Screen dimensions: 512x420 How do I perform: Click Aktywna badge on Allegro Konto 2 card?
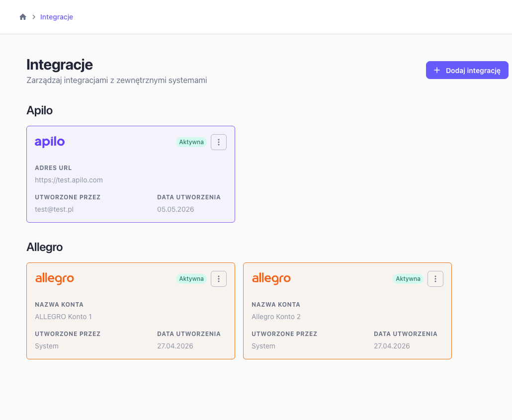[408, 279]
